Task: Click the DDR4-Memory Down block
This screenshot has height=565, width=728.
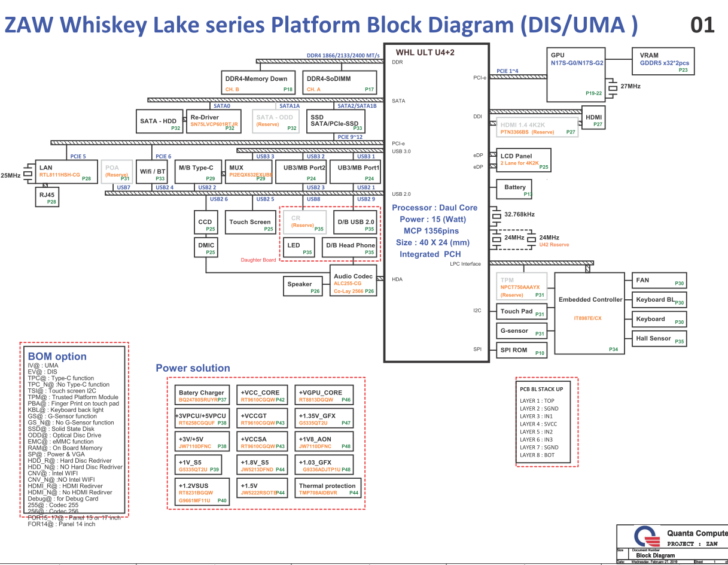Action: 258,83
